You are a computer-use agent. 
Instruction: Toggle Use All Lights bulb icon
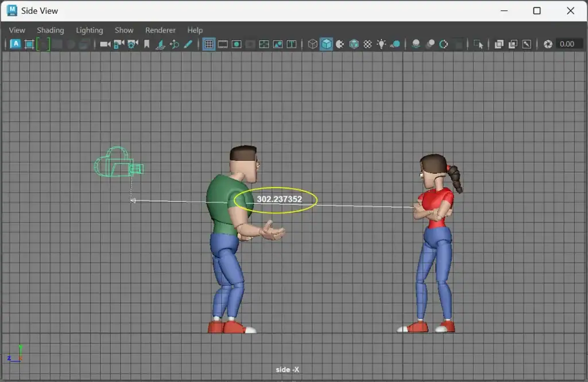(381, 44)
